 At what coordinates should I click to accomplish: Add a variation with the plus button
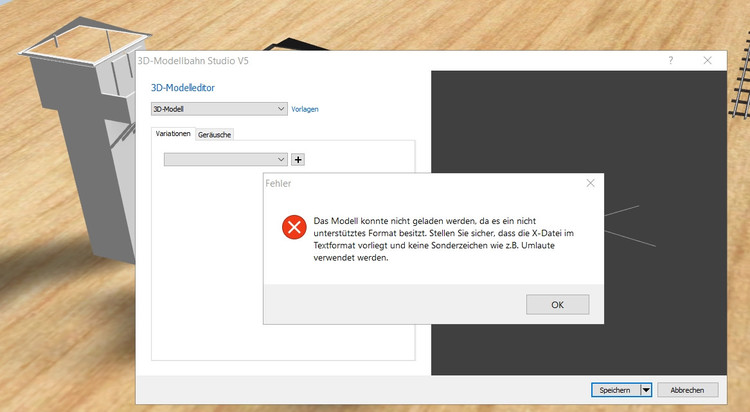tap(298, 159)
